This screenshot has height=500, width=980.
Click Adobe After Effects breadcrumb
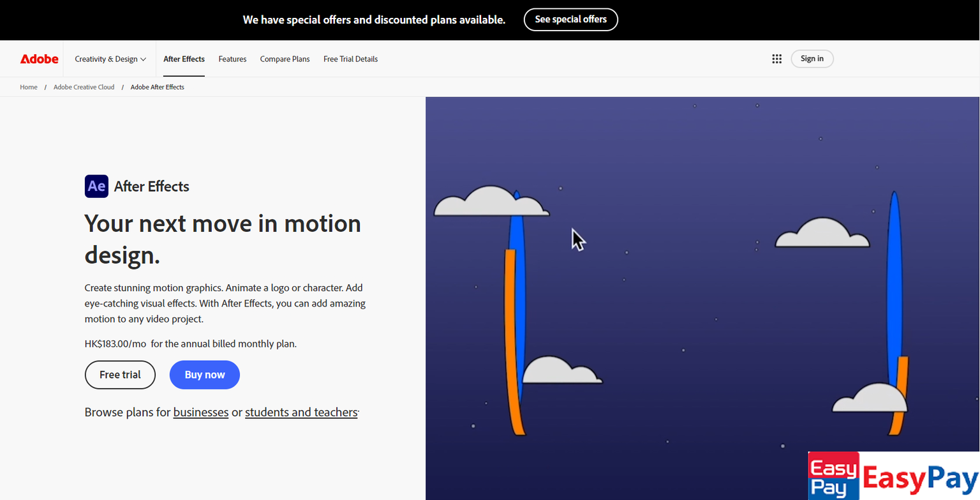point(158,87)
